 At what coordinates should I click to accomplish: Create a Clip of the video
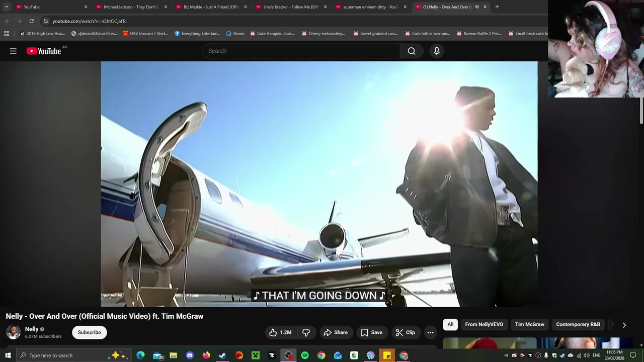(405, 332)
